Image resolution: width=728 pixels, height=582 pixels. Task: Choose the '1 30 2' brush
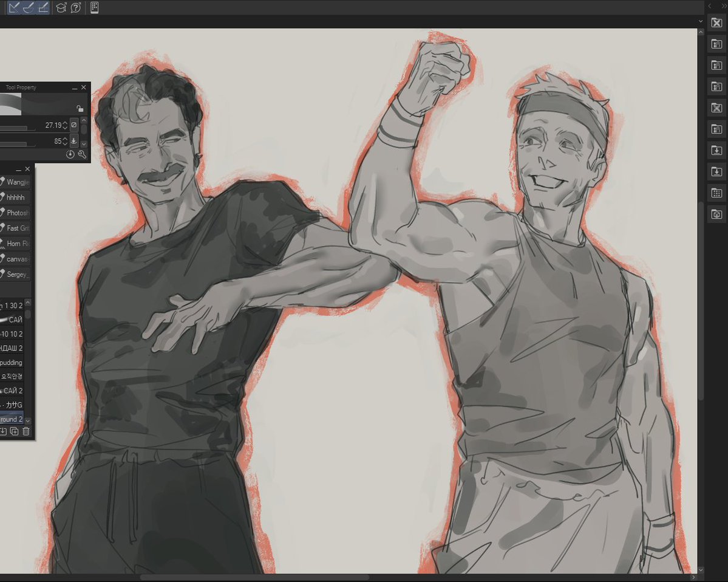coord(12,306)
